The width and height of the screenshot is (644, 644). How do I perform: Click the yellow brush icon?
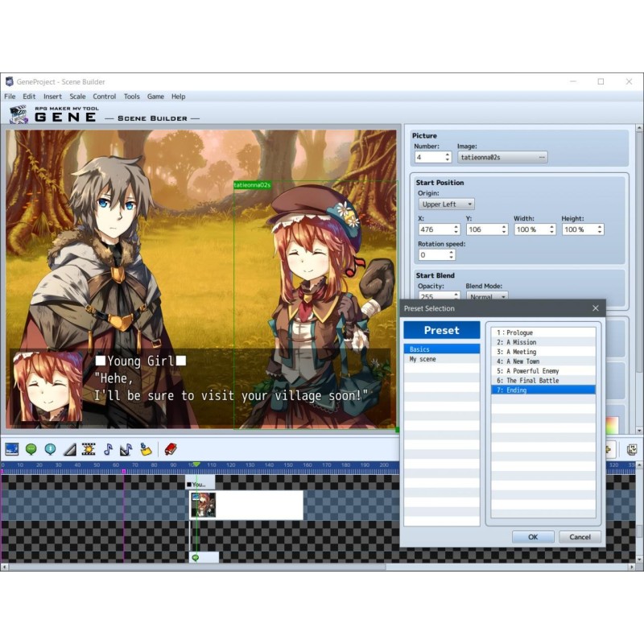pos(146,449)
